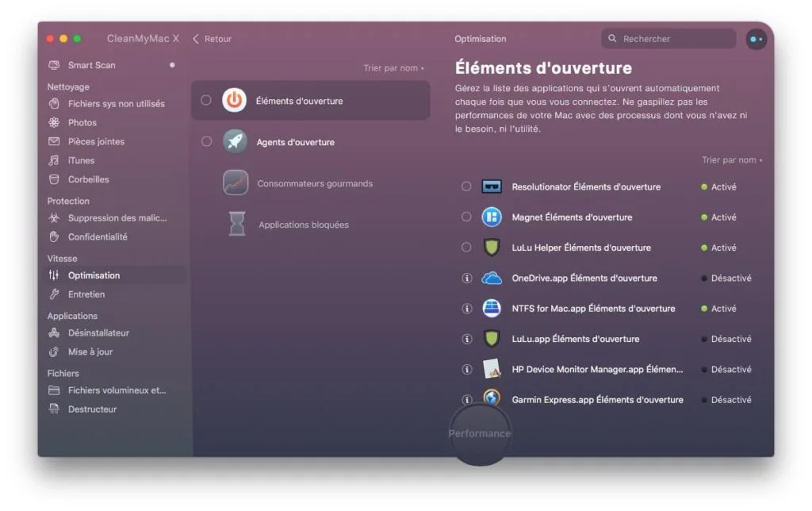Image resolution: width=812 pixels, height=511 pixels.
Task: Show info for HP Device Monitor Manager
Action: coord(466,370)
